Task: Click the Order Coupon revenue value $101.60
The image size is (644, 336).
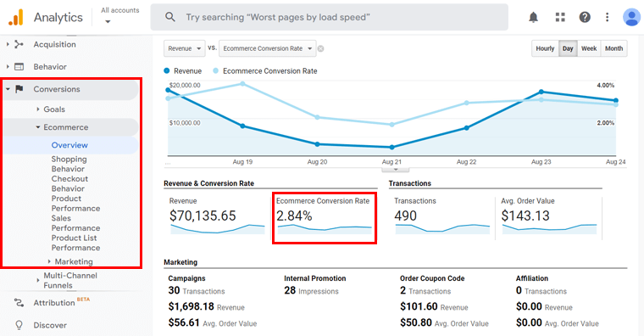Action: 419,306
